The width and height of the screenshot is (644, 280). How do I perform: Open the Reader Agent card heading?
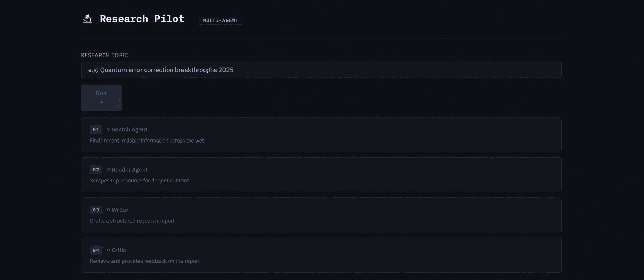coord(130,170)
